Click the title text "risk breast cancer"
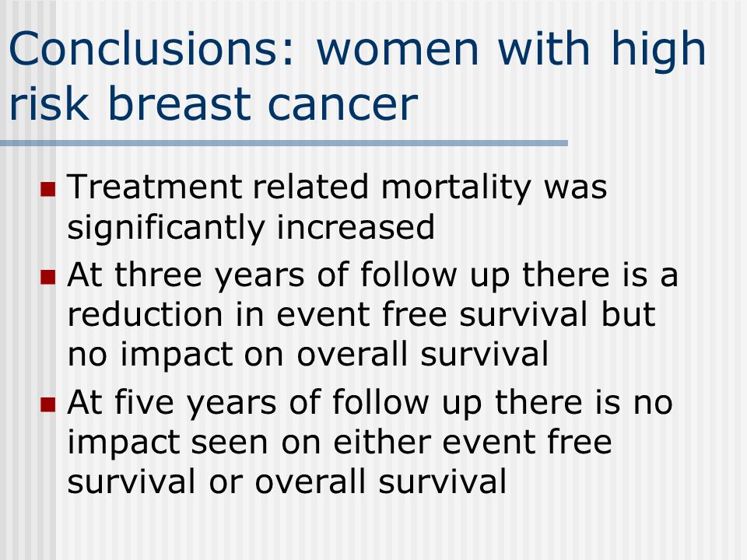Image resolution: width=747 pixels, height=560 pixels. click(213, 103)
